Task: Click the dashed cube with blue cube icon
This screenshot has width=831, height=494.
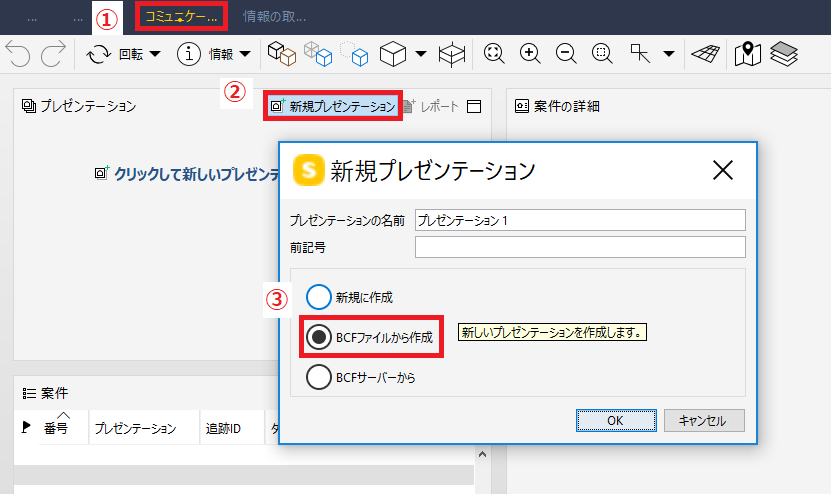Action: pyautogui.click(x=354, y=54)
